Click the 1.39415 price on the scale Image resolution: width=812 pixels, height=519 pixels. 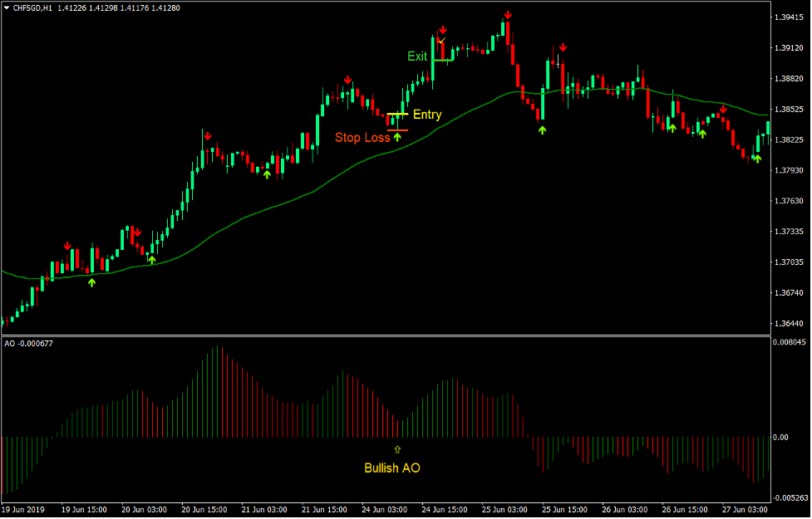pos(788,17)
